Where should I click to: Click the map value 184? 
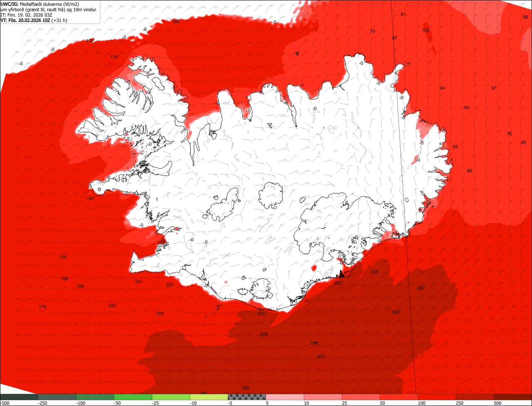point(64,279)
